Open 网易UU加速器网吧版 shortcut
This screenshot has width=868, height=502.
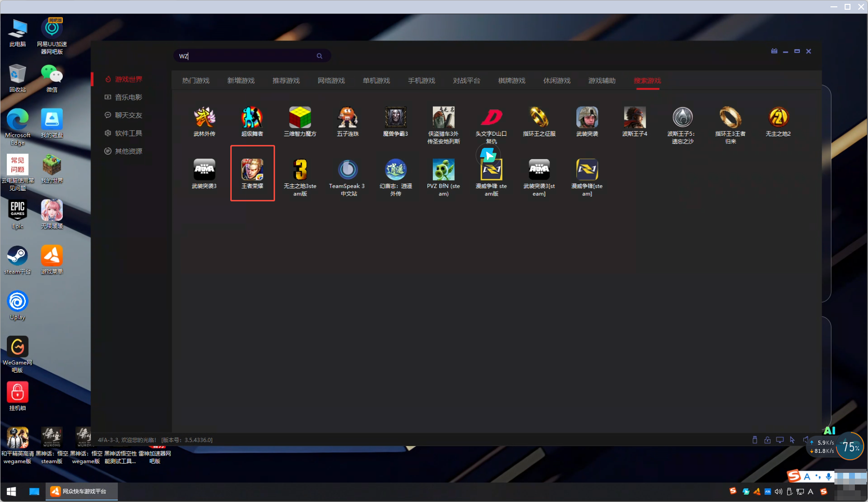click(52, 36)
